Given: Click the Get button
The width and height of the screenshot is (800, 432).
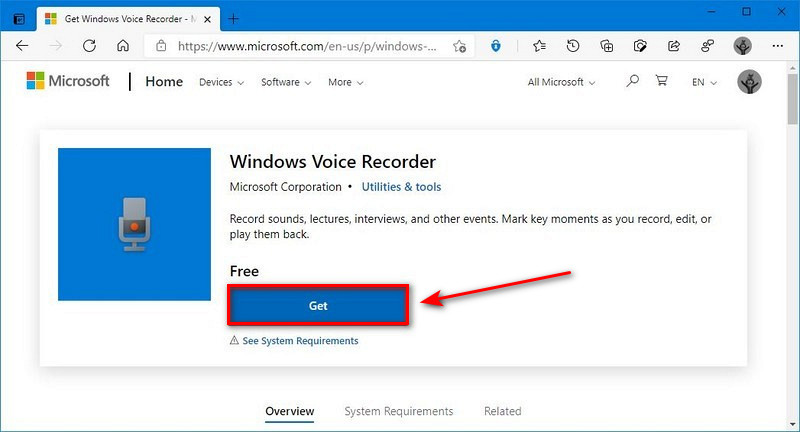Looking at the screenshot, I should (318, 306).
